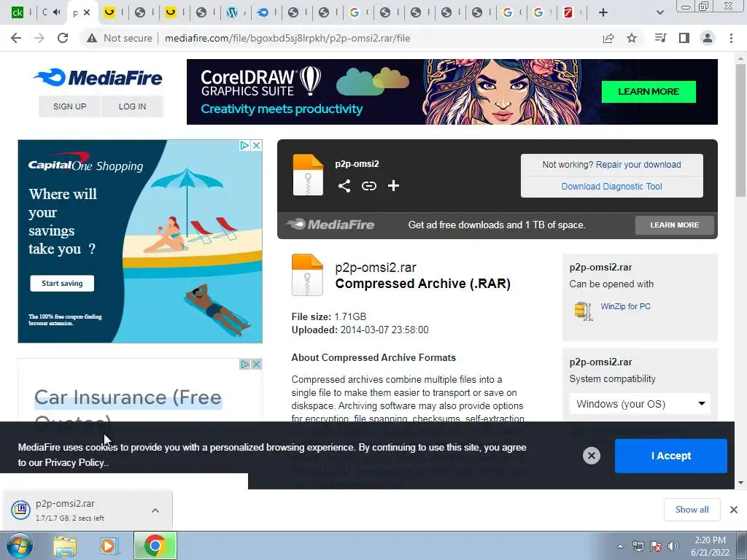Close the active MediaFire tab
The width and height of the screenshot is (747, 560).
(87, 12)
